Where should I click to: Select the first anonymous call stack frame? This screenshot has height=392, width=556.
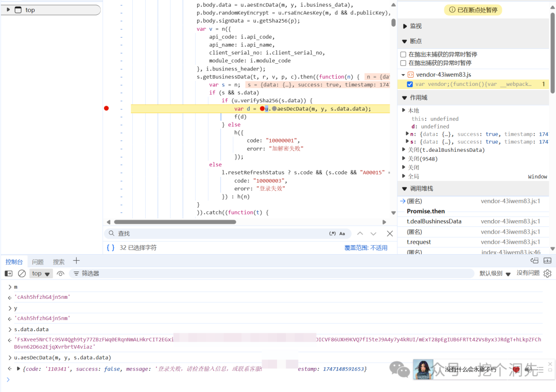474,201
